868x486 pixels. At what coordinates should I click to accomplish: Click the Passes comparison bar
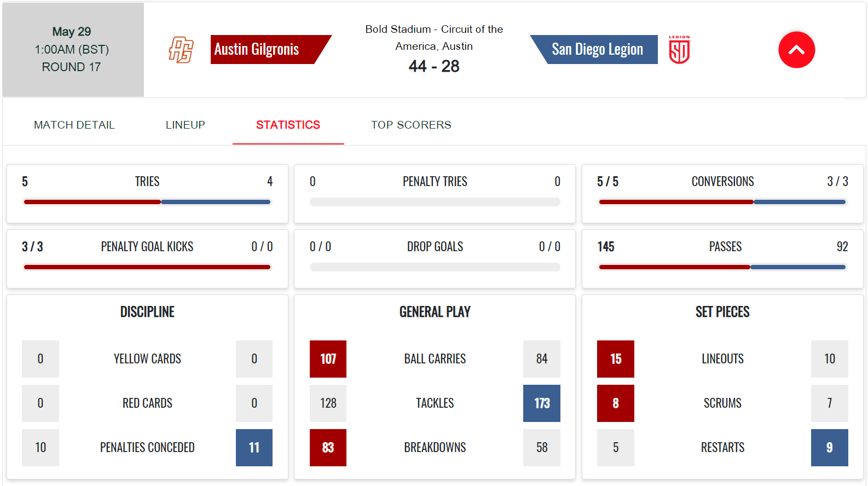coord(722,267)
